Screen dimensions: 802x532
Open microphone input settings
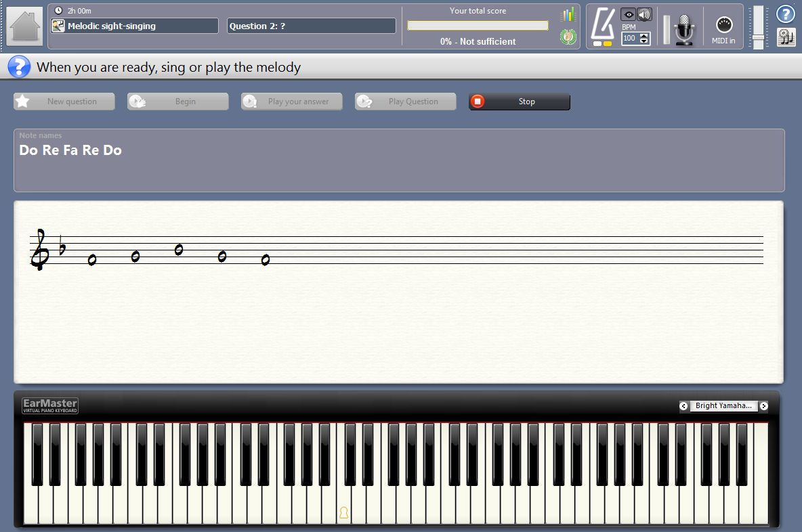point(684,29)
